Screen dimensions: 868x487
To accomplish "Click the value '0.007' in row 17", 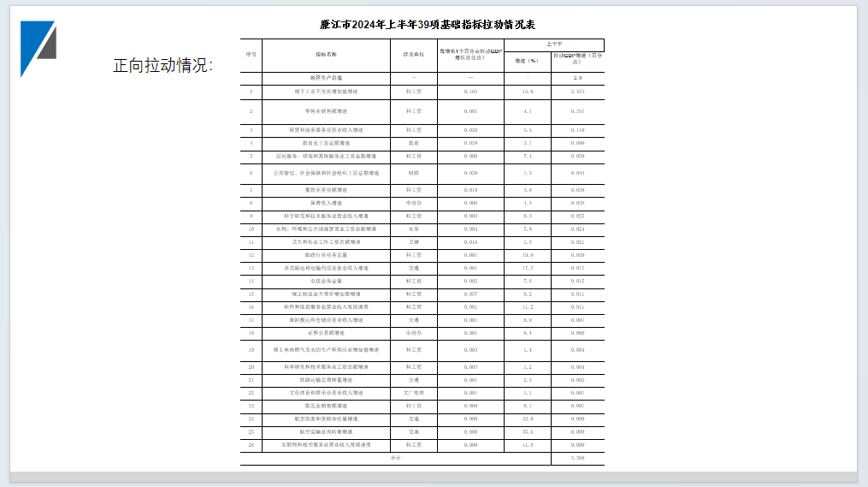I will coord(577,320).
